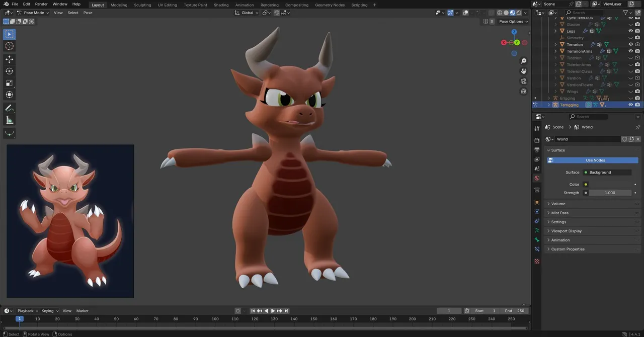Viewport: 644px width, 337px height.
Task: Click the timeline play button
Action: coord(273,311)
